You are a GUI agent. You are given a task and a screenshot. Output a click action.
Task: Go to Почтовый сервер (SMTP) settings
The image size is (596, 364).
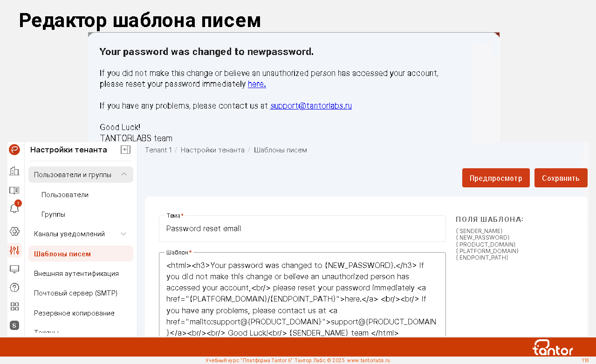tap(75, 293)
